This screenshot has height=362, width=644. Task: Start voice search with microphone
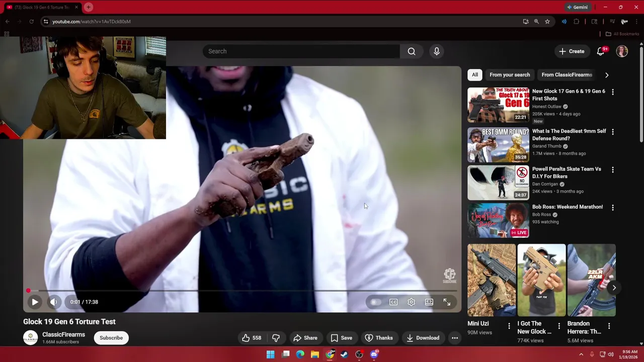point(437,51)
